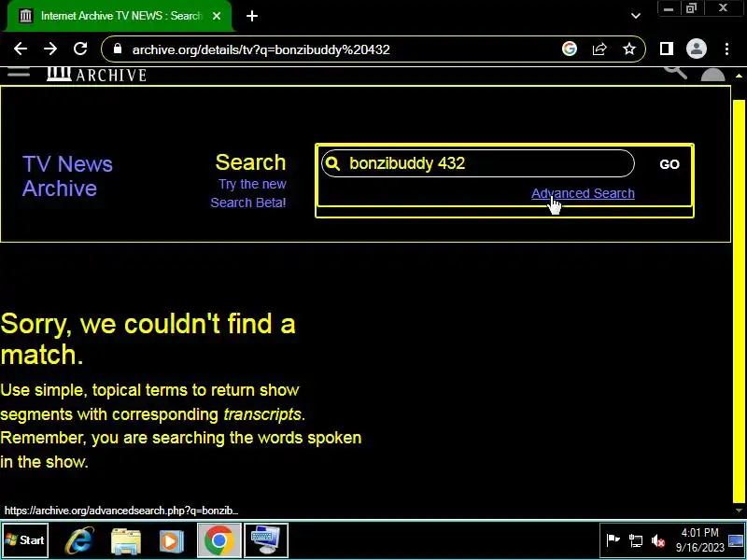Viewport: 747px width, 560px height.
Task: Open the Archive hamburger menu
Action: pyautogui.click(x=19, y=73)
